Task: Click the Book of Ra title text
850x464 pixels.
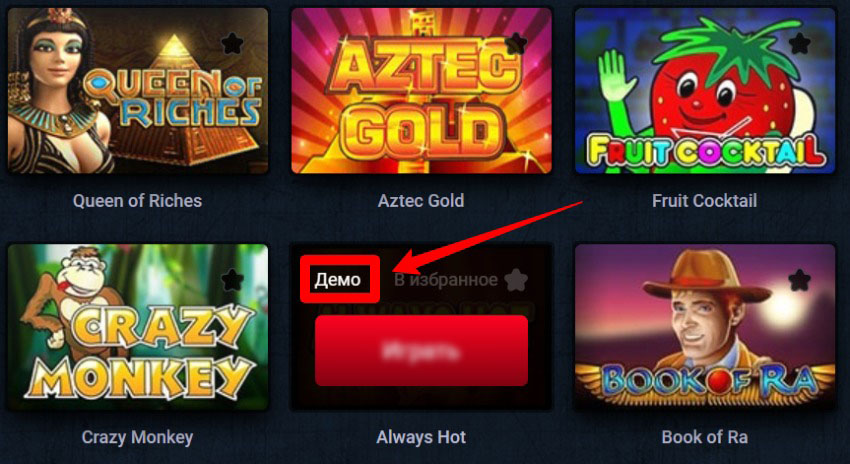Action: coord(705,437)
